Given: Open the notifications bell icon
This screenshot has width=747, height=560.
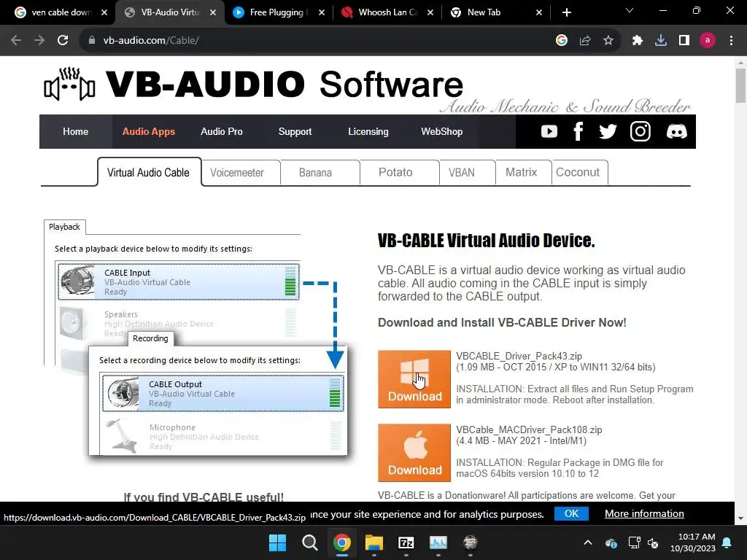Looking at the screenshot, I should point(727,542).
